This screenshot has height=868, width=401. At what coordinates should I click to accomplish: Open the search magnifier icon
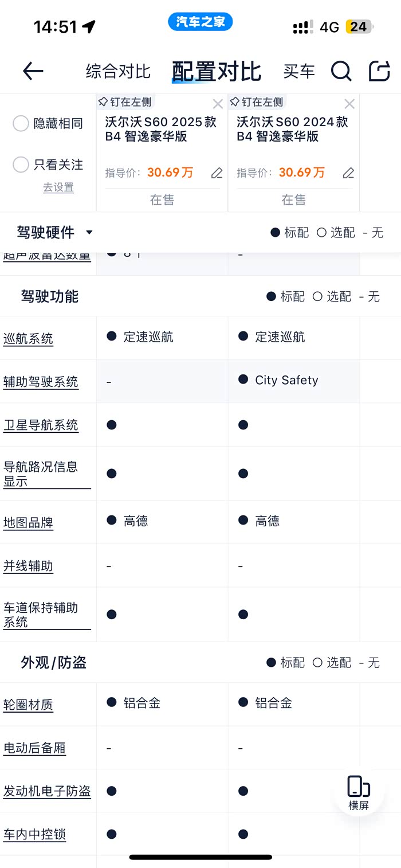click(341, 71)
